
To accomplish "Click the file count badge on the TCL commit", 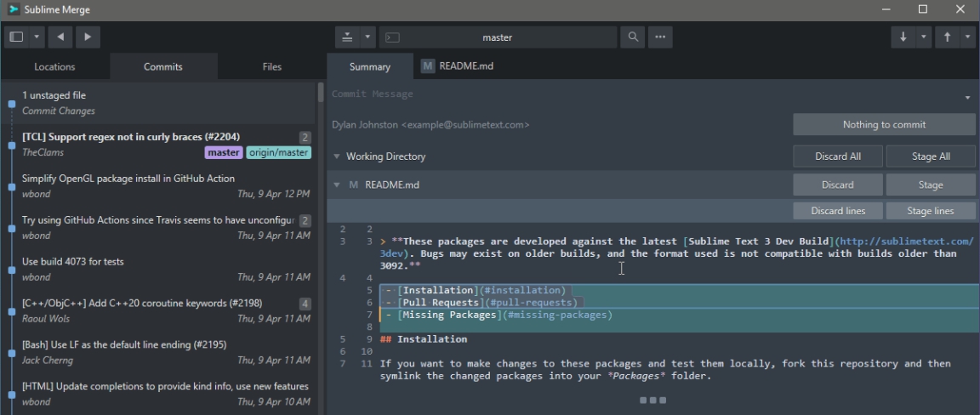I will [x=305, y=138].
